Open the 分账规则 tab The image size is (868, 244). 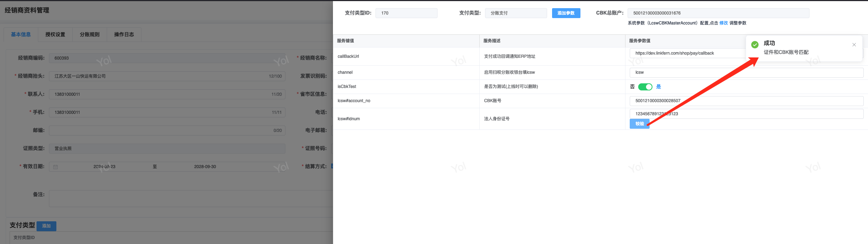click(90, 34)
